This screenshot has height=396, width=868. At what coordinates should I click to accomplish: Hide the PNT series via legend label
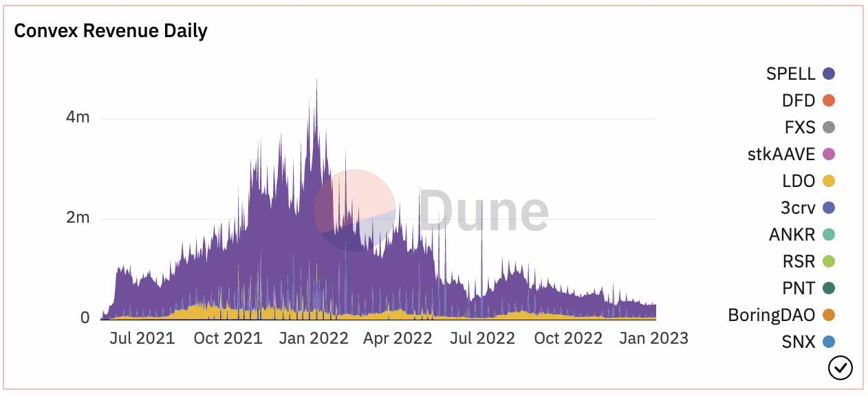[798, 289]
